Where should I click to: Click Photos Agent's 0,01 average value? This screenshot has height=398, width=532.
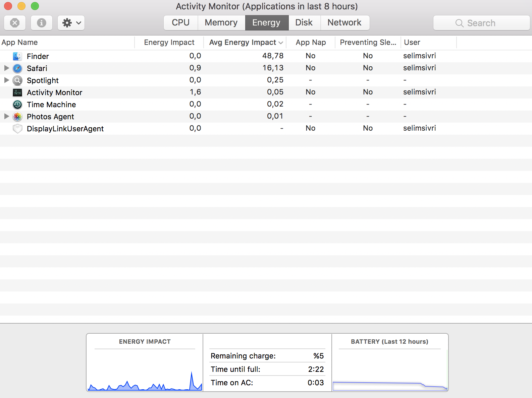click(x=275, y=116)
